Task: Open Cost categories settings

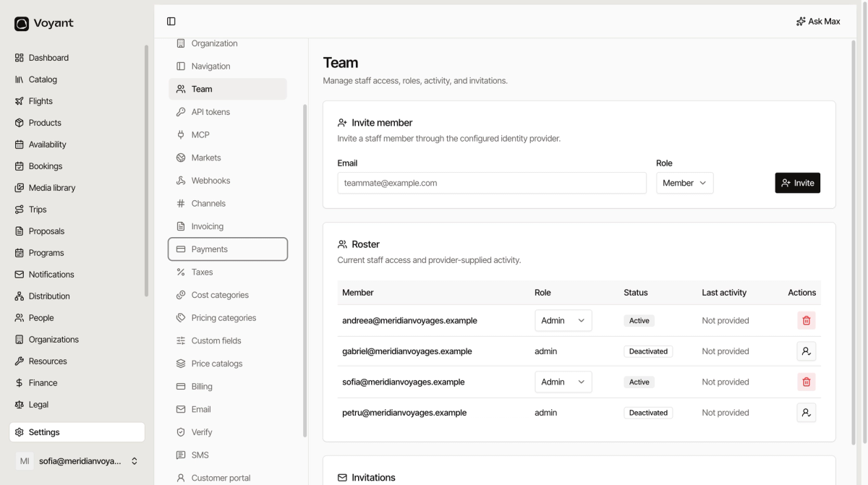Action: click(228, 295)
